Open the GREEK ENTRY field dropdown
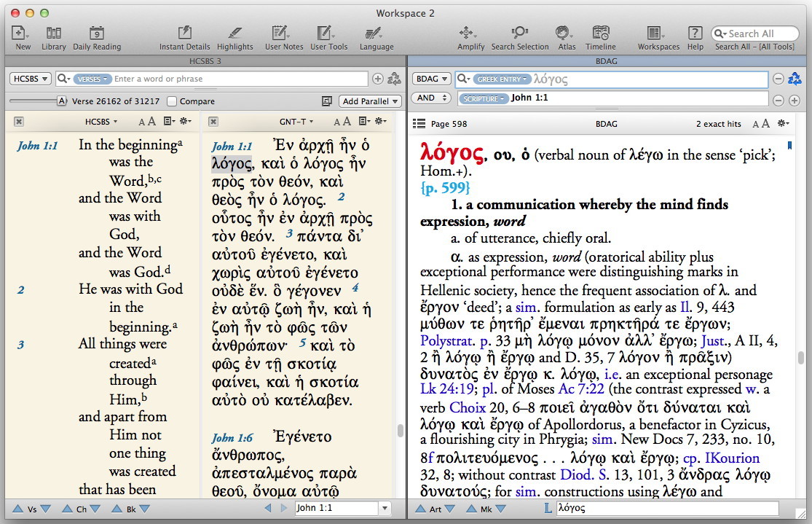 coord(502,79)
